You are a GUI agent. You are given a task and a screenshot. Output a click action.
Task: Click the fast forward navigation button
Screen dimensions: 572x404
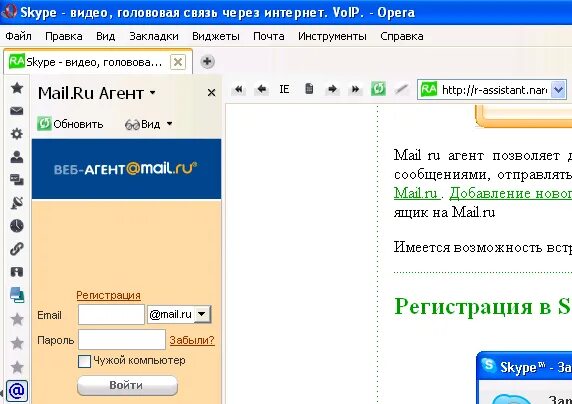click(x=355, y=89)
